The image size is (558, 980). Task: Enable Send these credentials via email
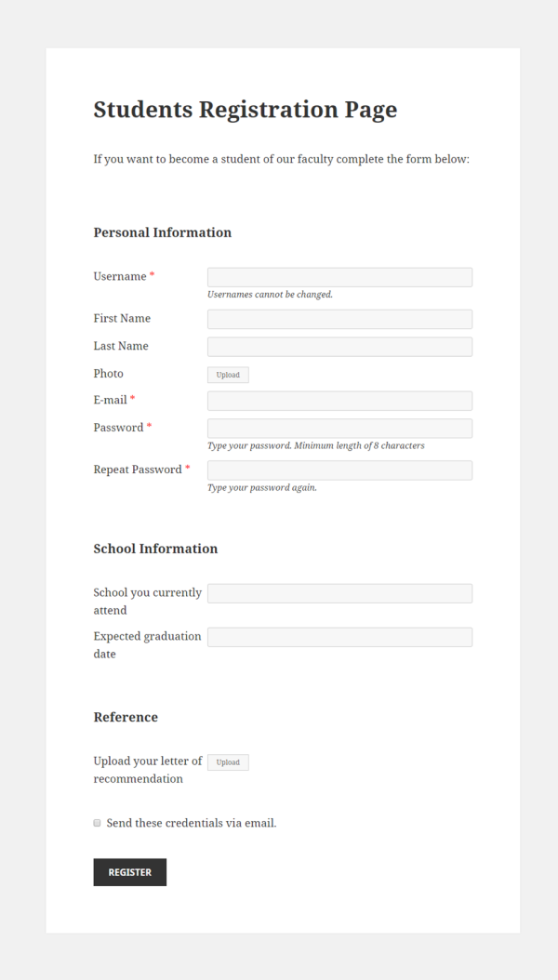pos(97,823)
